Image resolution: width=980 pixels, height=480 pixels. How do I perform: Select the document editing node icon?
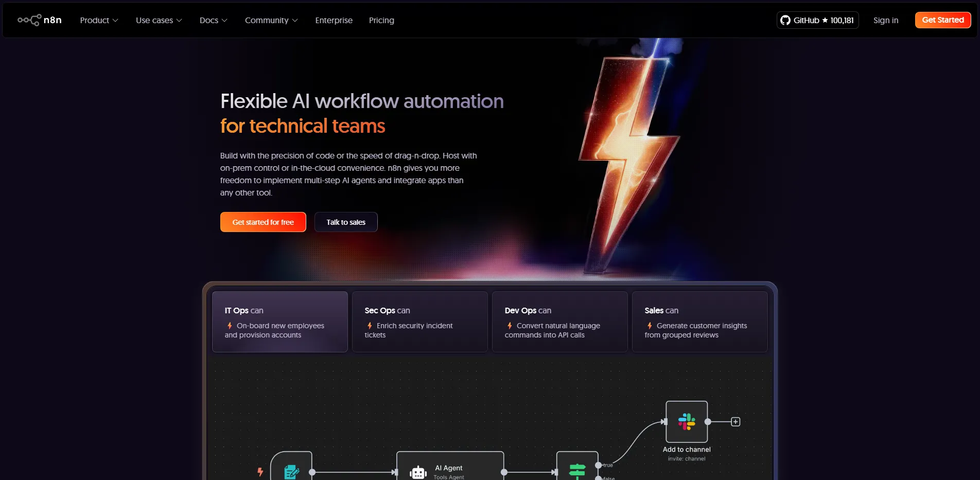(291, 470)
